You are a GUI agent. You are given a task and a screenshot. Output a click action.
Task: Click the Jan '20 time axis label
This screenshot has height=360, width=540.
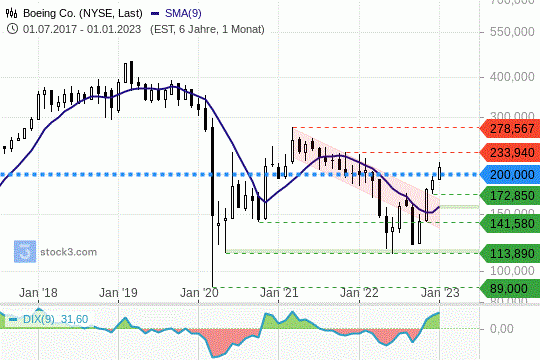click(199, 293)
